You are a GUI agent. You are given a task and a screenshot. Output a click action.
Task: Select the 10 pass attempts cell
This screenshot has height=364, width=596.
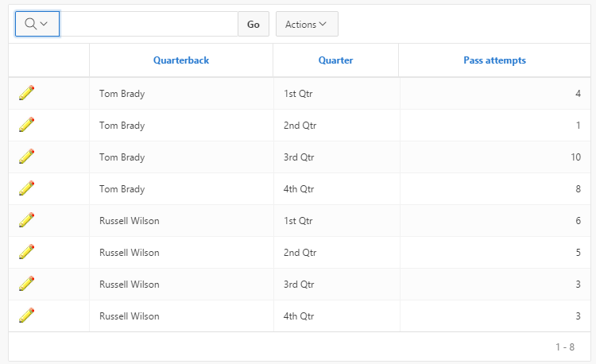pos(495,157)
